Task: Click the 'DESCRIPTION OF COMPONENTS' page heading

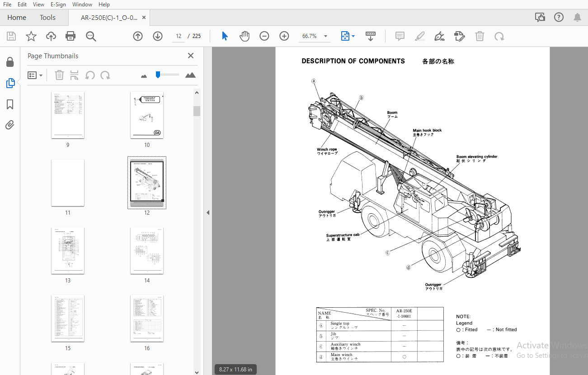Action: [x=353, y=61]
